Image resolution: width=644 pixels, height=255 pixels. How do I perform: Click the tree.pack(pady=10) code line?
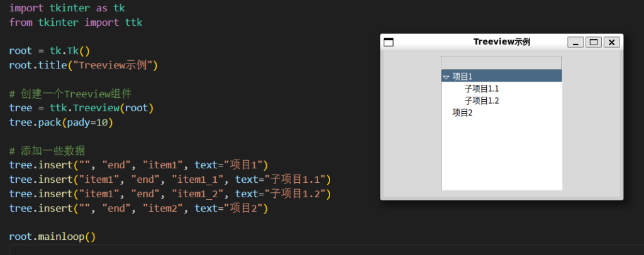[x=60, y=122]
